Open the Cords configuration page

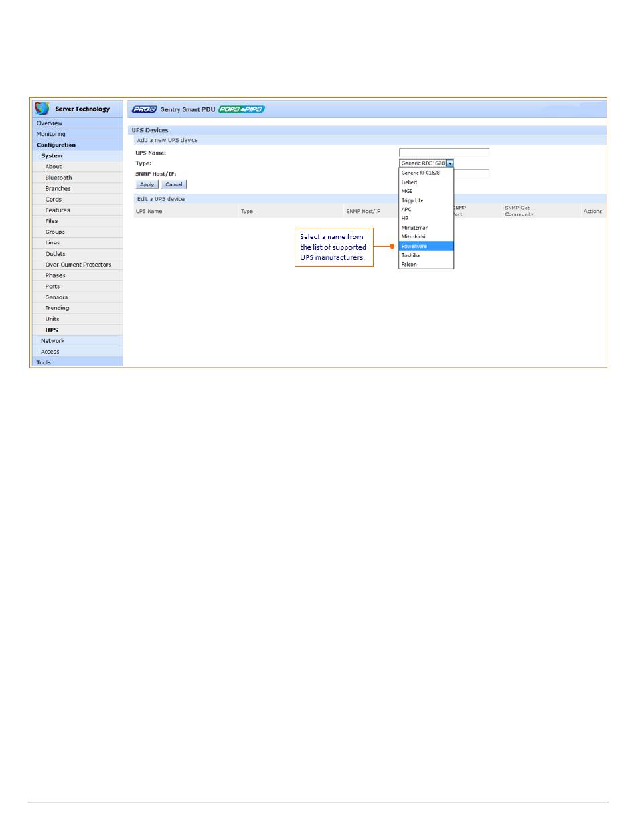(x=77, y=200)
